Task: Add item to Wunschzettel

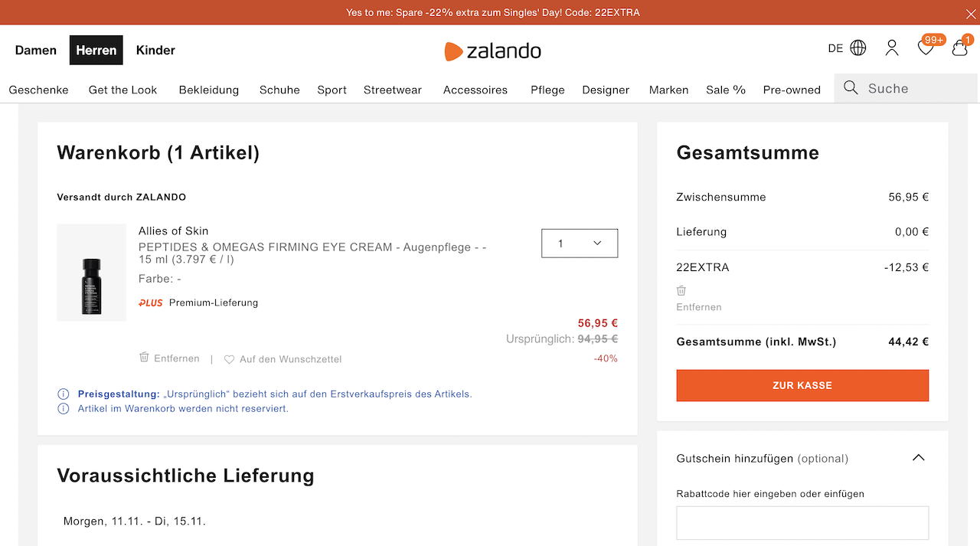Action: click(x=283, y=359)
